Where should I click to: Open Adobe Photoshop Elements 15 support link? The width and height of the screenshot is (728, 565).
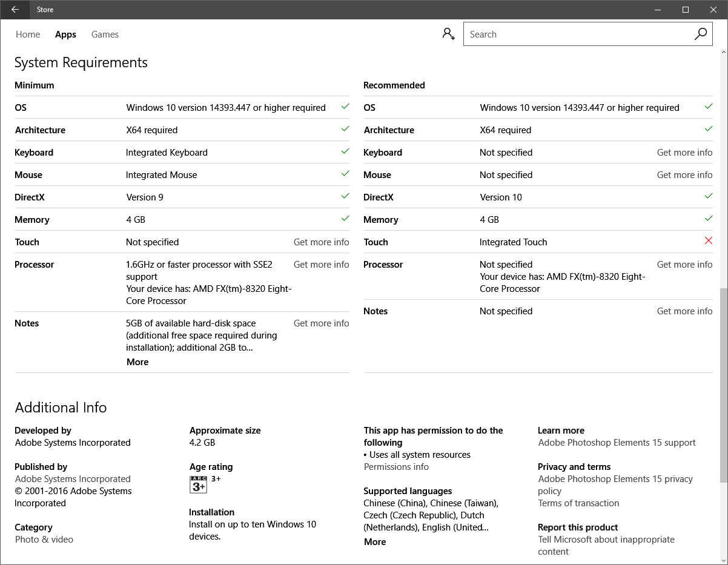coord(617,443)
